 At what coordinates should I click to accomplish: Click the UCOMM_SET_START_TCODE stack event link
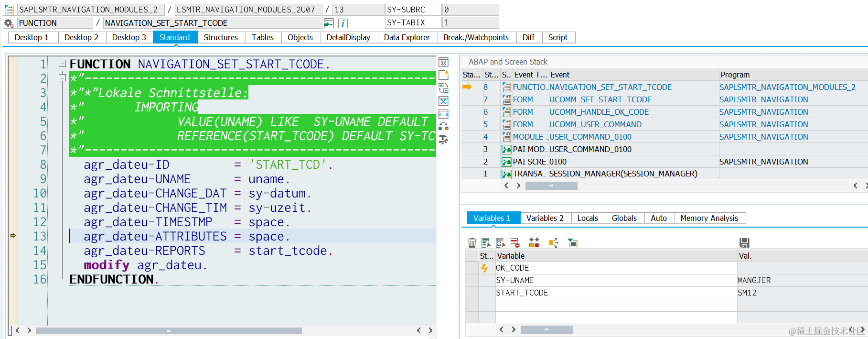click(x=600, y=99)
